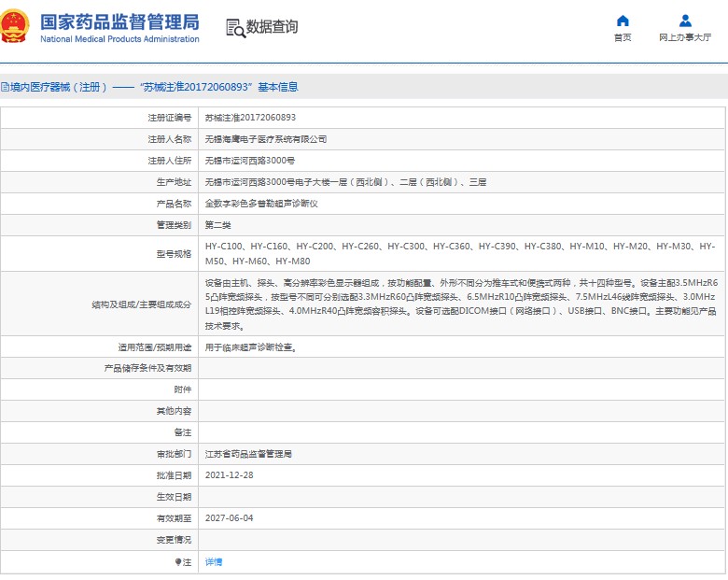Select approval date 2021-12-28
728x580 pixels.
pos(230,475)
